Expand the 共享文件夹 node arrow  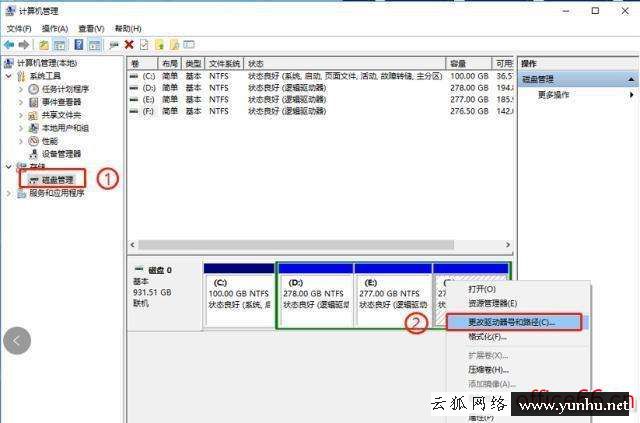[x=21, y=115]
